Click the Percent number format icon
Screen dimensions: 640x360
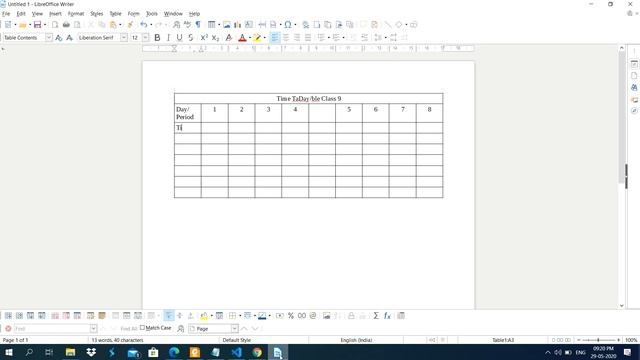tap(291, 316)
